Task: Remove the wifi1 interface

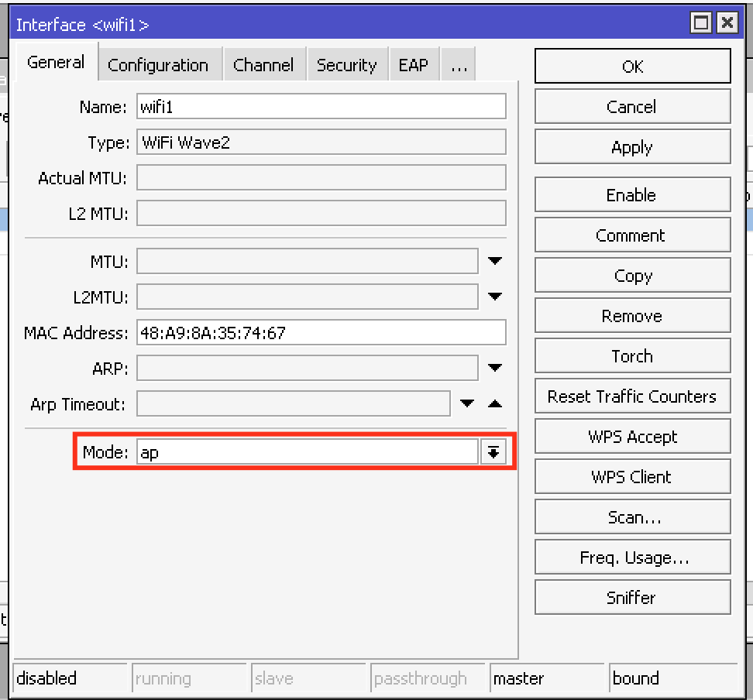Action: click(632, 315)
